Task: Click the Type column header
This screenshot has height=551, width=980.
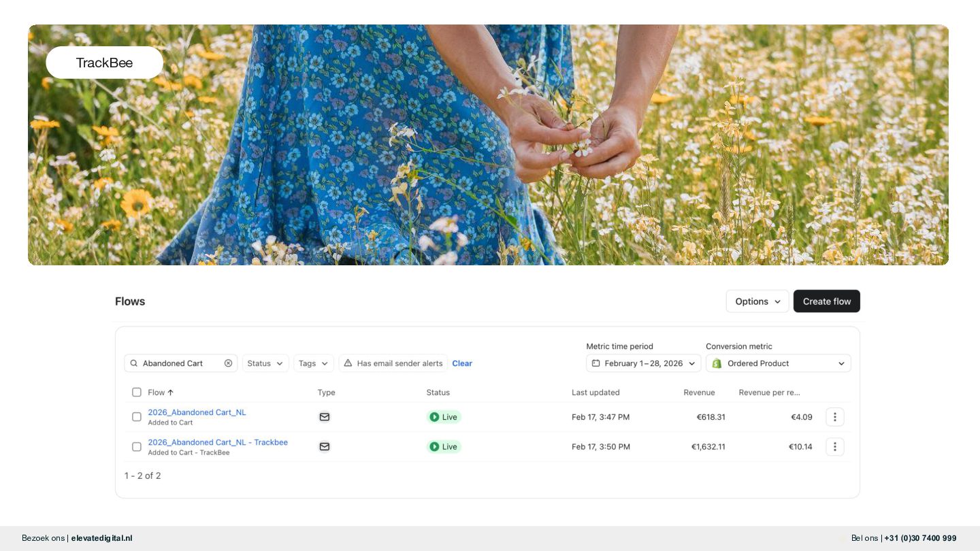Action: pyautogui.click(x=327, y=393)
